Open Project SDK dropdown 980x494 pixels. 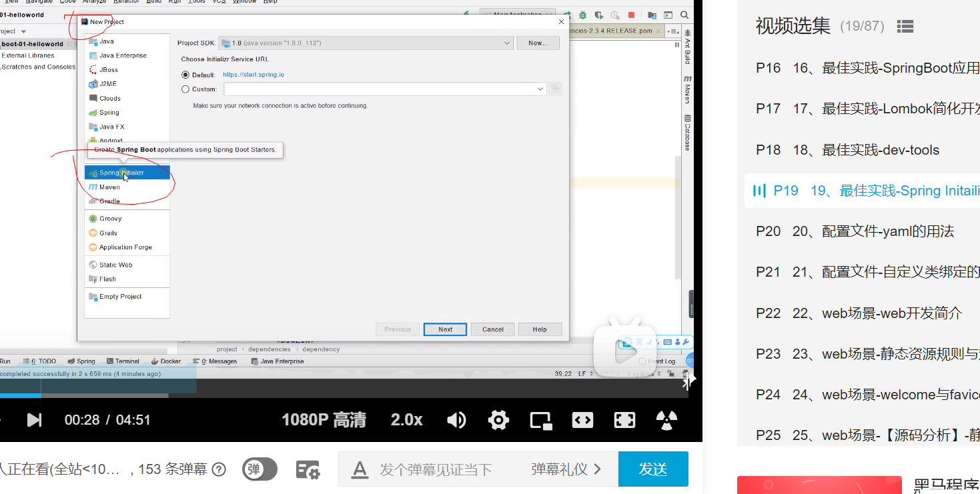click(365, 43)
